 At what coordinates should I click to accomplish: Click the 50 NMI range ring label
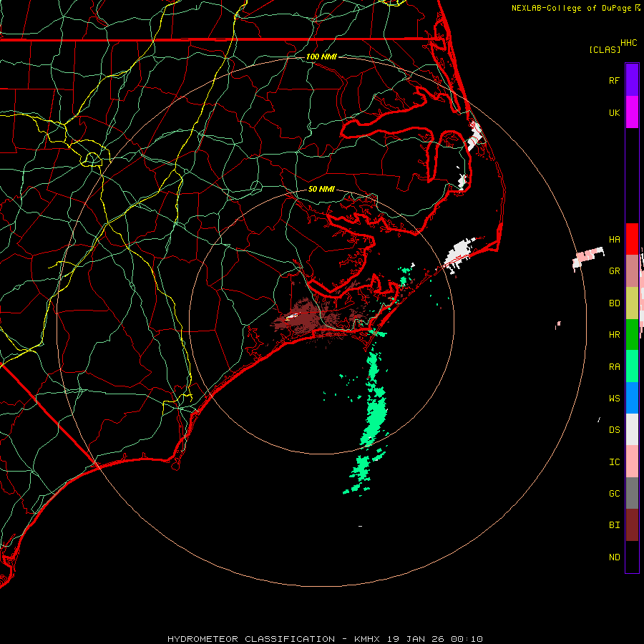pyautogui.click(x=321, y=189)
